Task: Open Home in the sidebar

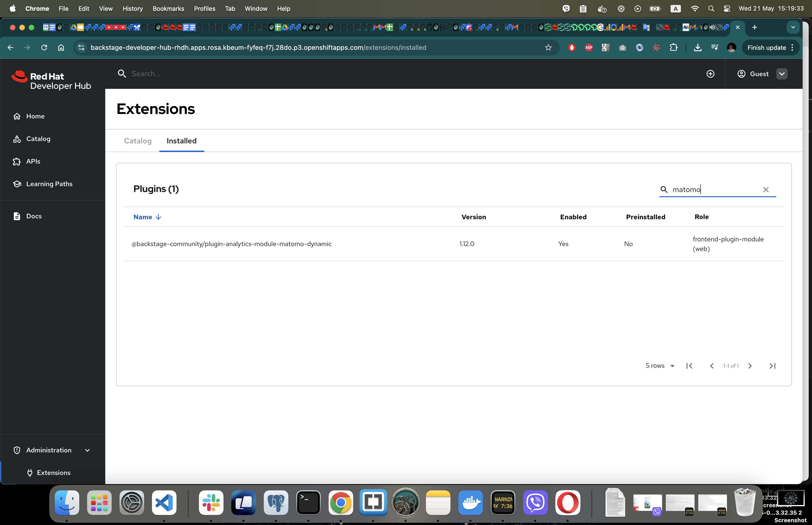Action: click(35, 116)
